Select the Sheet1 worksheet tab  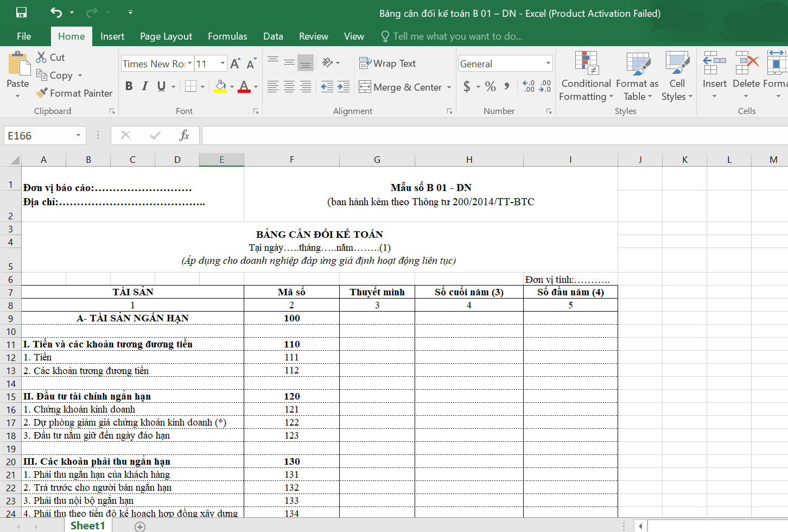pyautogui.click(x=87, y=525)
